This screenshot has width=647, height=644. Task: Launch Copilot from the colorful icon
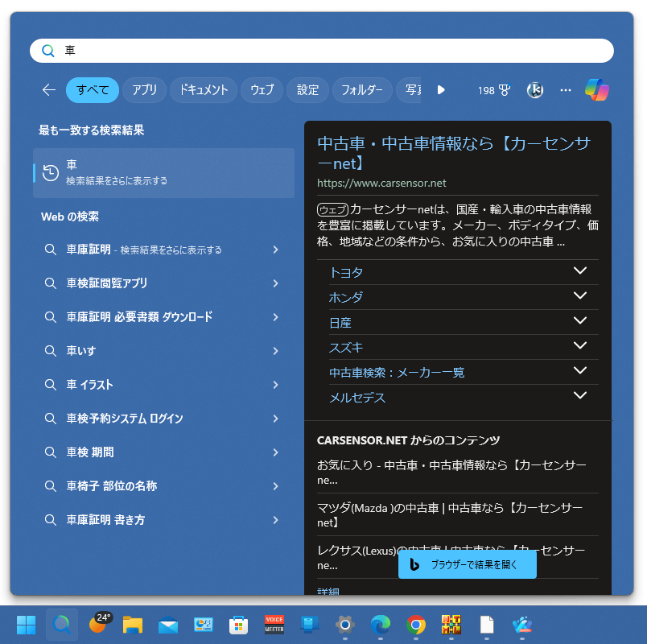(596, 89)
